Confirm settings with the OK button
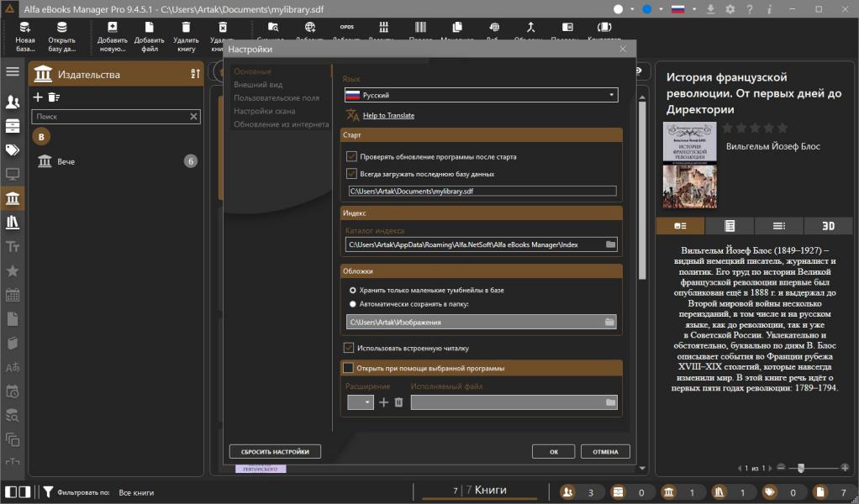Viewport: 859px width, 504px height. tap(554, 452)
